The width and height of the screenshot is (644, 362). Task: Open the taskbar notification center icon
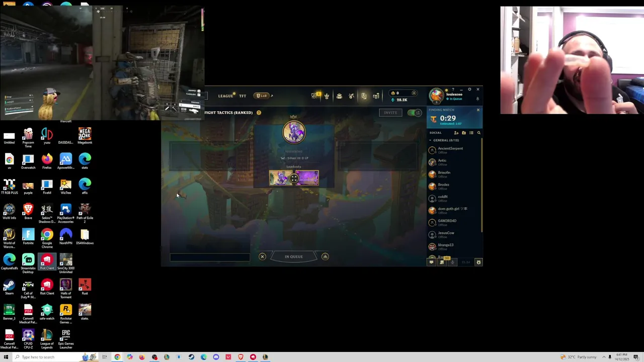tap(636, 357)
